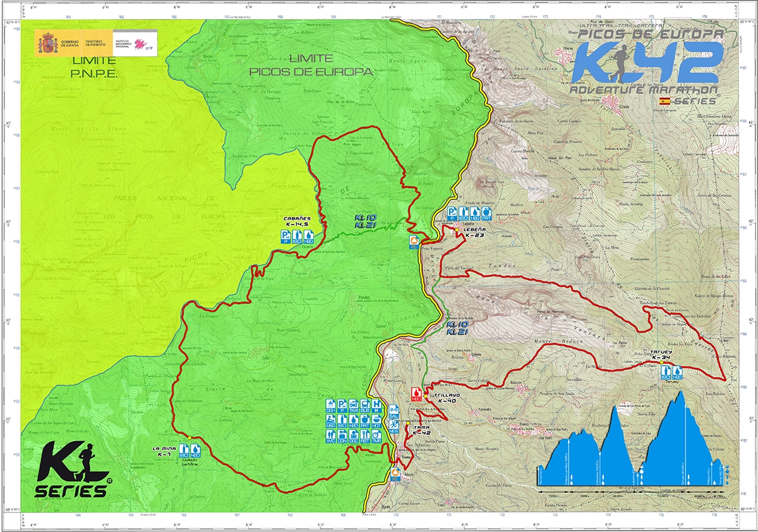Click the "CABAÑES K-14,5" checkpoint label
758x532 pixels.
click(296, 221)
